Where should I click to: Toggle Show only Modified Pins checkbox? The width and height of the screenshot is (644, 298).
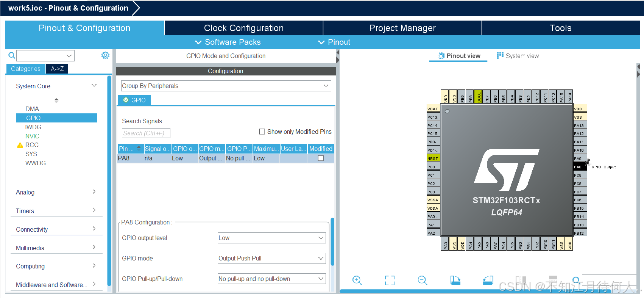[262, 132]
